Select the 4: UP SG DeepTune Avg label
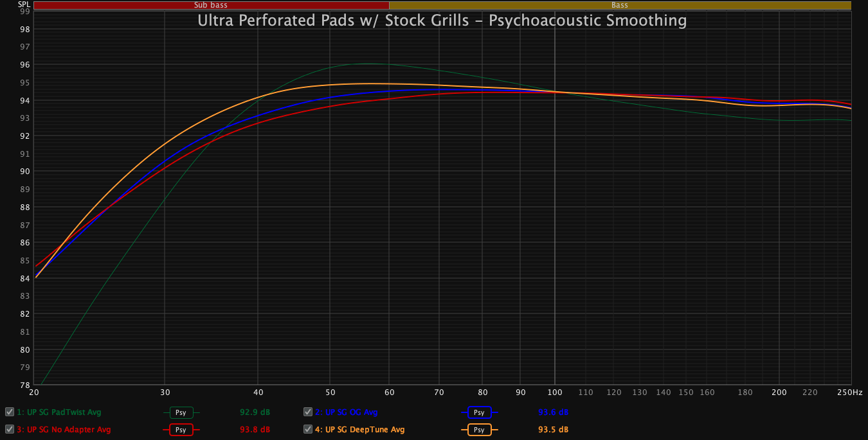 (360, 429)
